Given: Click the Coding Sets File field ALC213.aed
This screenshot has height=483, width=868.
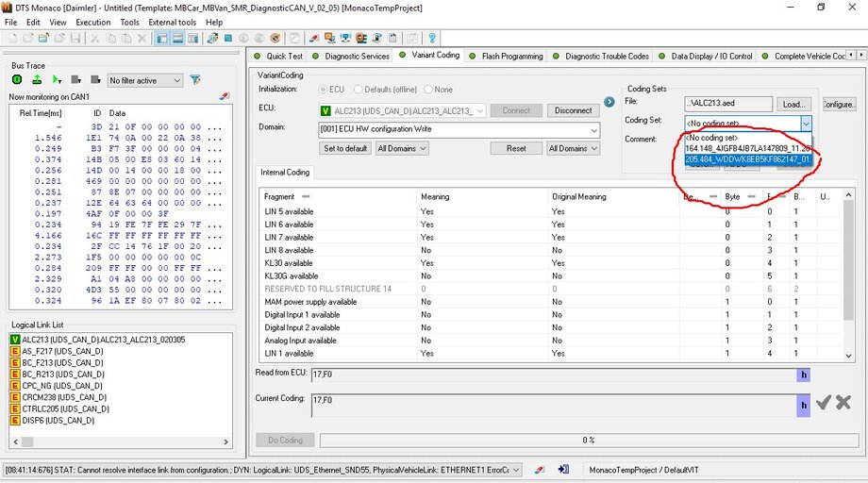Looking at the screenshot, I should pyautogui.click(x=728, y=104).
